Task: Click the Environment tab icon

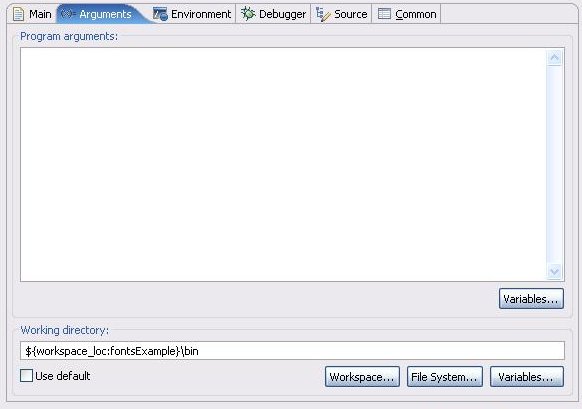Action: [x=160, y=14]
